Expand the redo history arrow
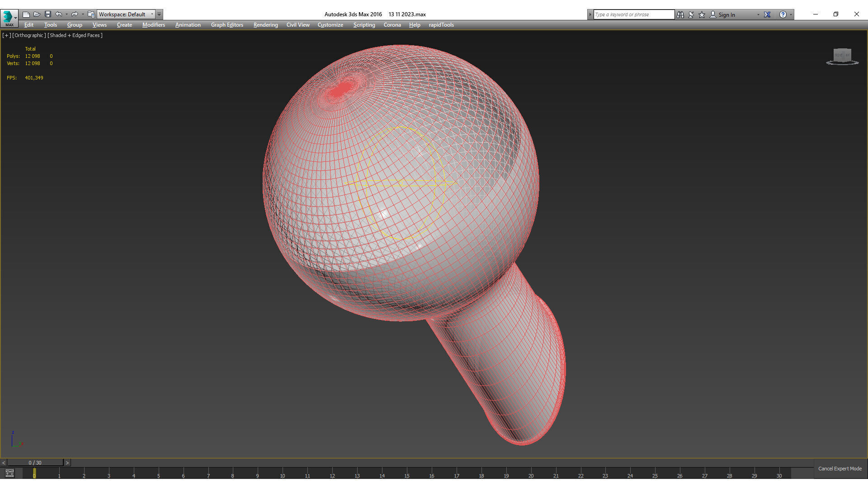This screenshot has height=488, width=868. [x=82, y=14]
